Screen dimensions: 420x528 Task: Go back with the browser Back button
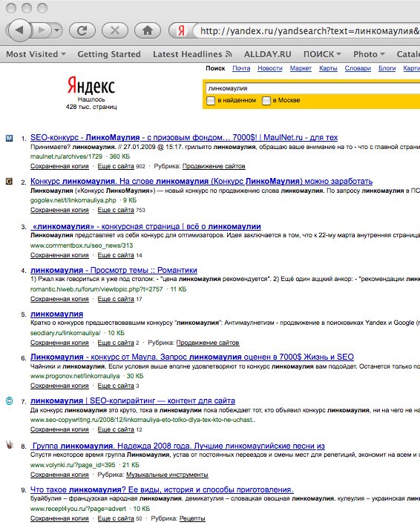19,30
